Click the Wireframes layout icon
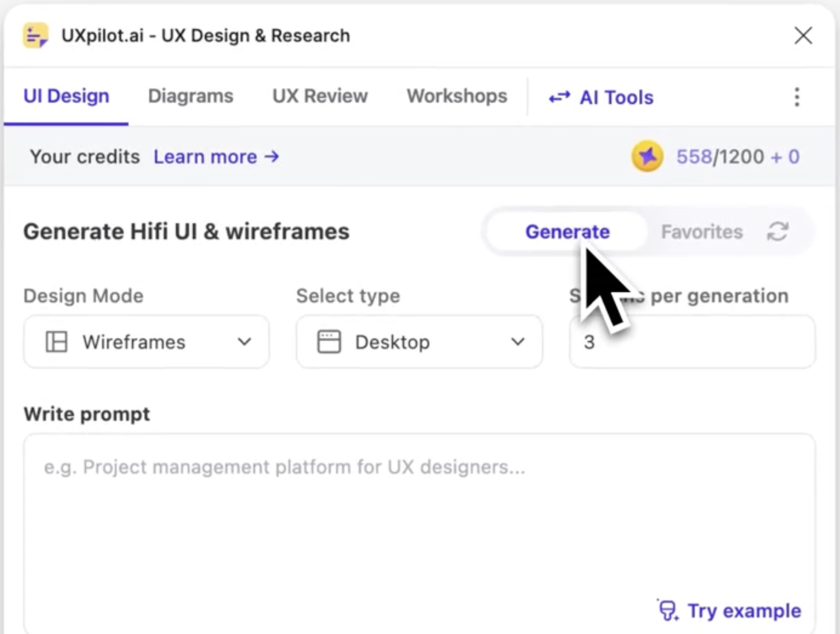The image size is (840, 634). (x=56, y=342)
